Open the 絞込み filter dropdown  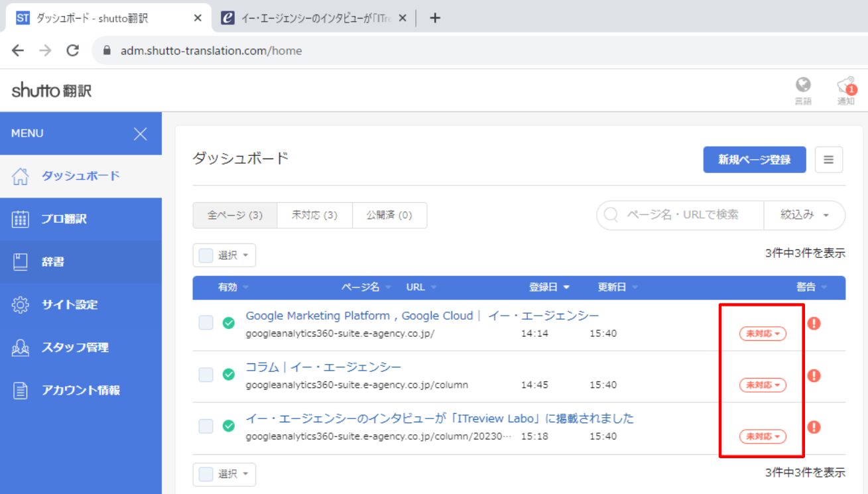pyautogui.click(x=805, y=216)
